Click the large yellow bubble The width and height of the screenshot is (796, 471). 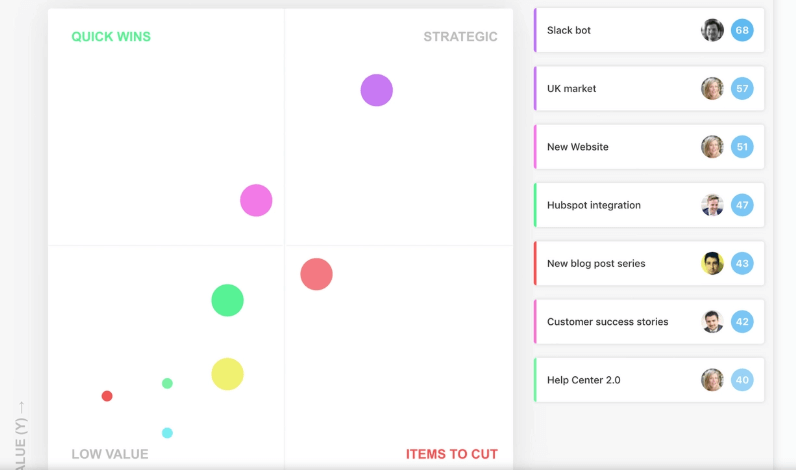(x=227, y=374)
